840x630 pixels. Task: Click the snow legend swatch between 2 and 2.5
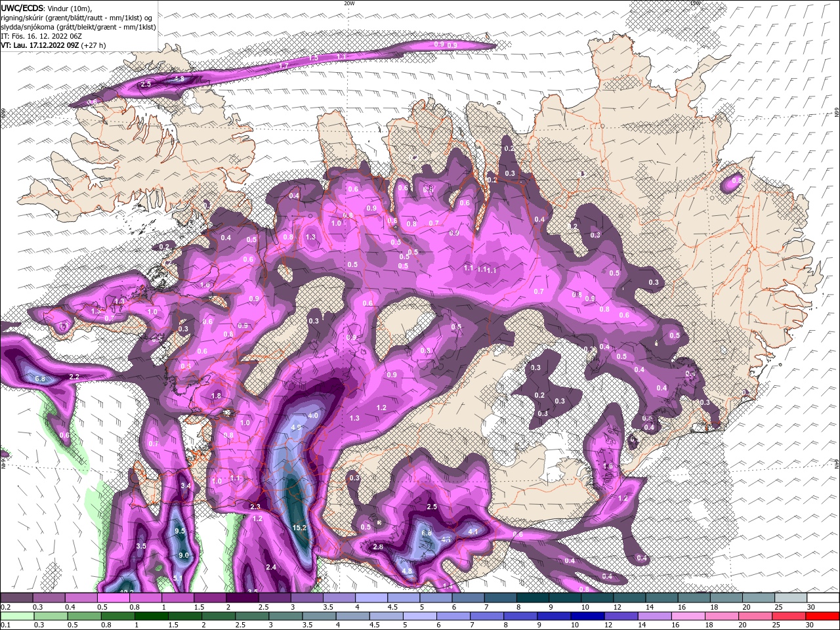coord(242,598)
